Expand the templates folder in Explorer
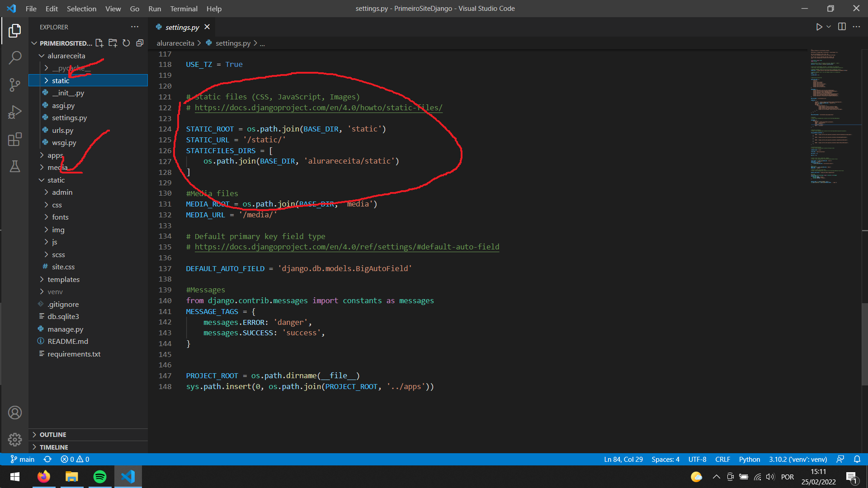Screen dimensions: 868x488 pos(64,279)
